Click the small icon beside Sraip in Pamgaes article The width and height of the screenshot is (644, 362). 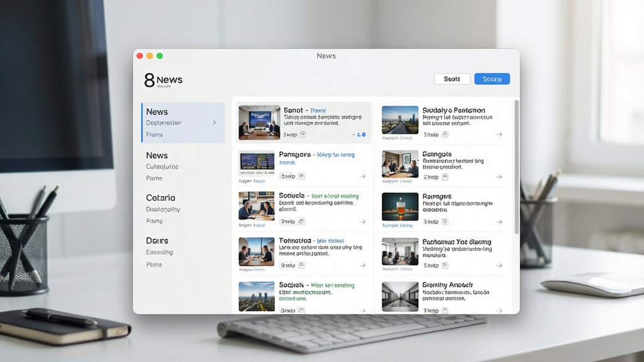301,176
